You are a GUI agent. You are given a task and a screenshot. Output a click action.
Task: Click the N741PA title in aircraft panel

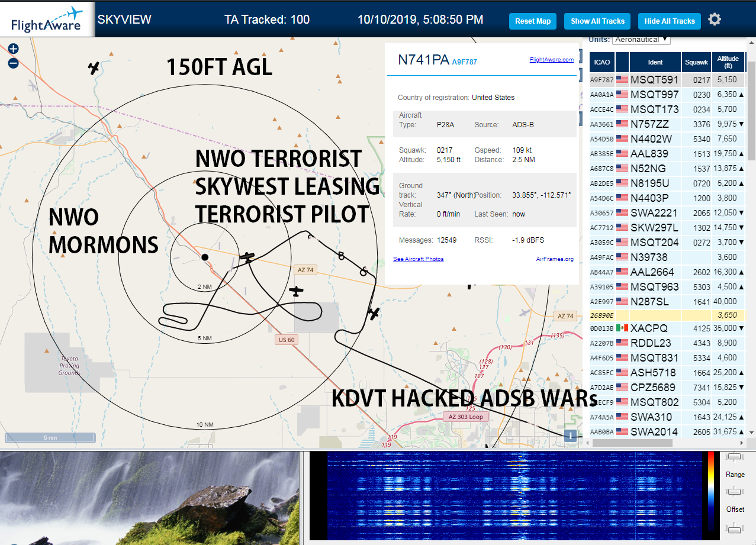[x=423, y=60]
